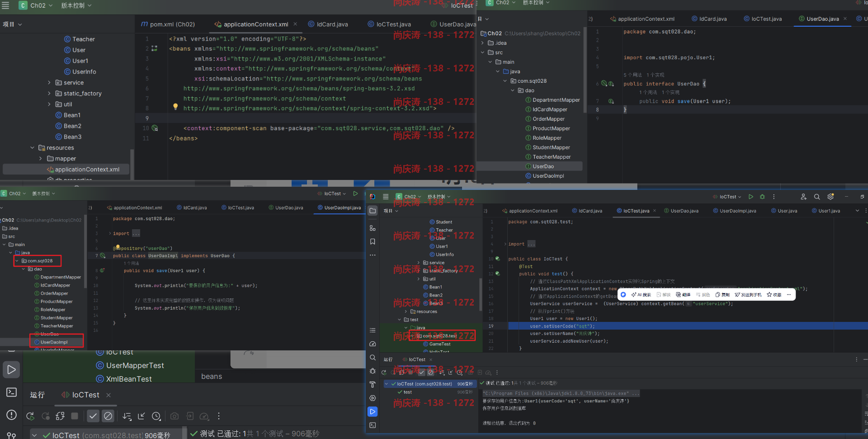
Task: Open main hamburger menu in bottom-right window
Action: (386, 197)
